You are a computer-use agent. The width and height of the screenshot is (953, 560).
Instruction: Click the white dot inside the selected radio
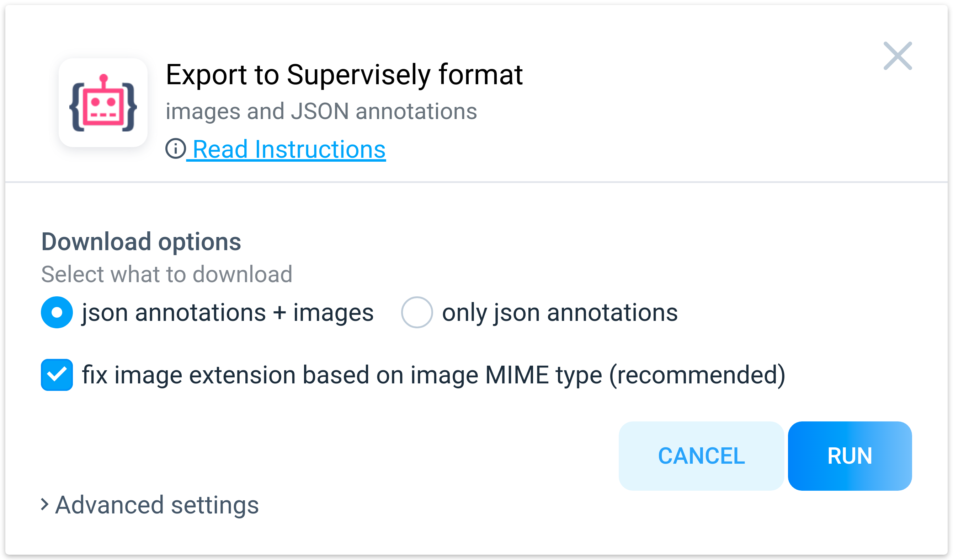[57, 312]
